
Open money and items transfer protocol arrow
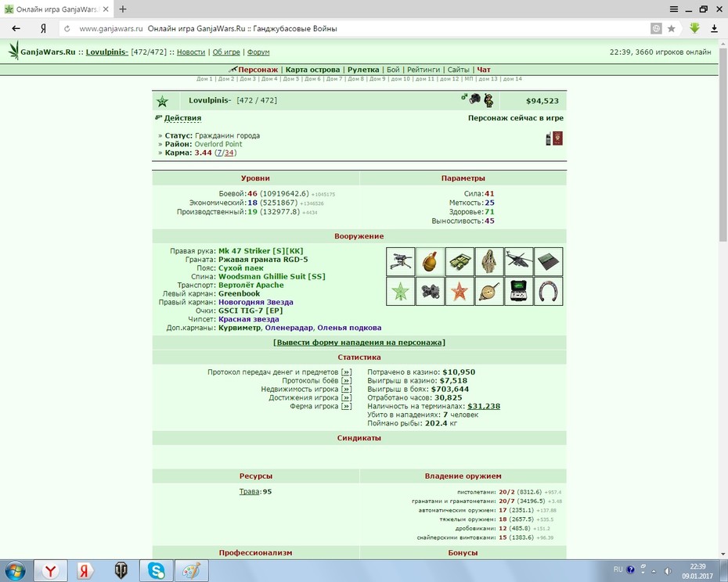click(x=346, y=372)
